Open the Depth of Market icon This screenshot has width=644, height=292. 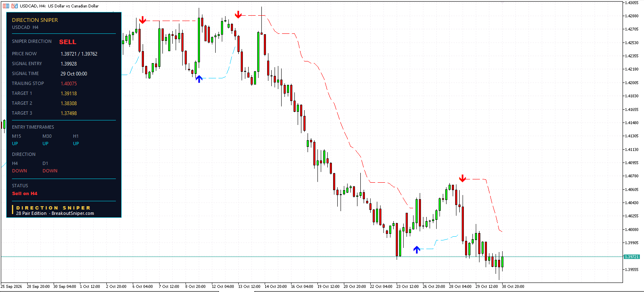[6, 6]
